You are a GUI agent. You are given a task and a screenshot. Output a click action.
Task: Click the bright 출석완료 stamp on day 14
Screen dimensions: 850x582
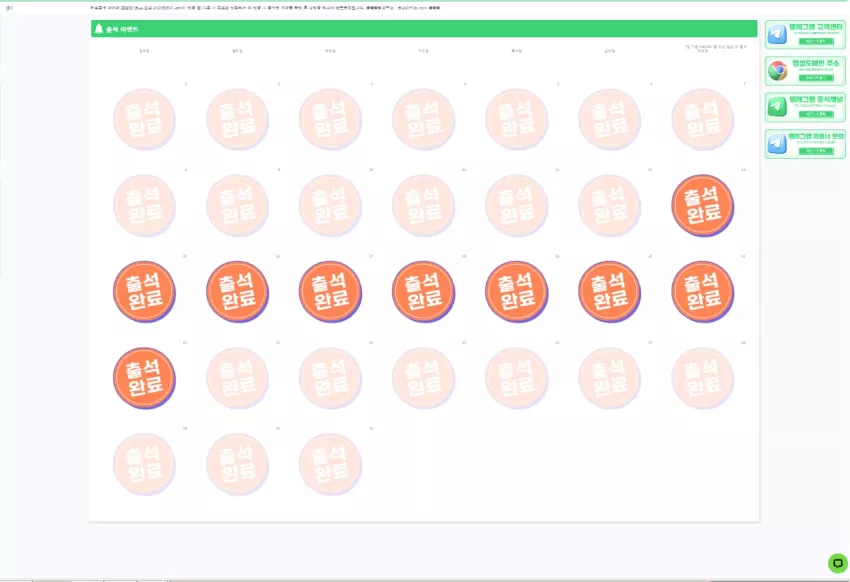703,205
